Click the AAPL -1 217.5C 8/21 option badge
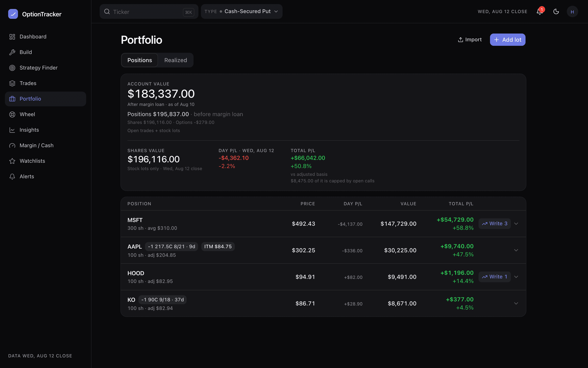 tap(171, 247)
